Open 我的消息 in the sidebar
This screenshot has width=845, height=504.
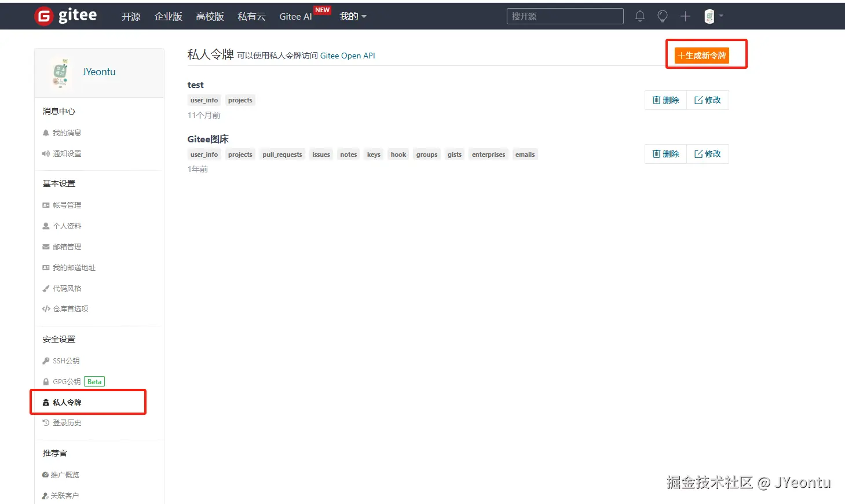pyautogui.click(x=61, y=133)
